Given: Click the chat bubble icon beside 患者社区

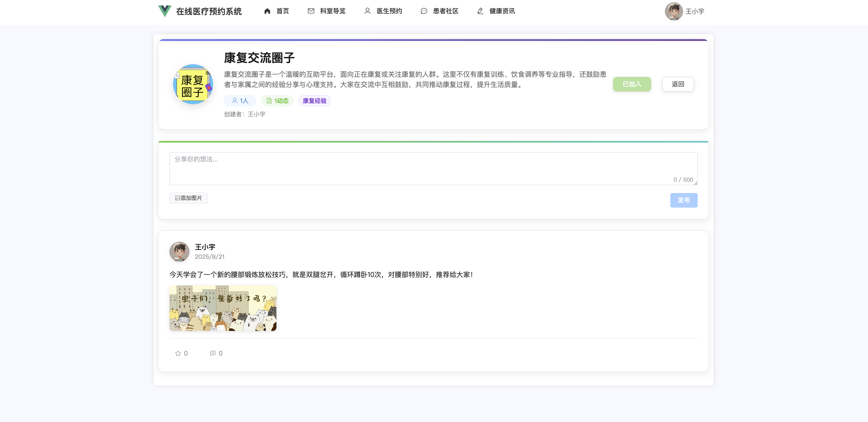Looking at the screenshot, I should [424, 11].
